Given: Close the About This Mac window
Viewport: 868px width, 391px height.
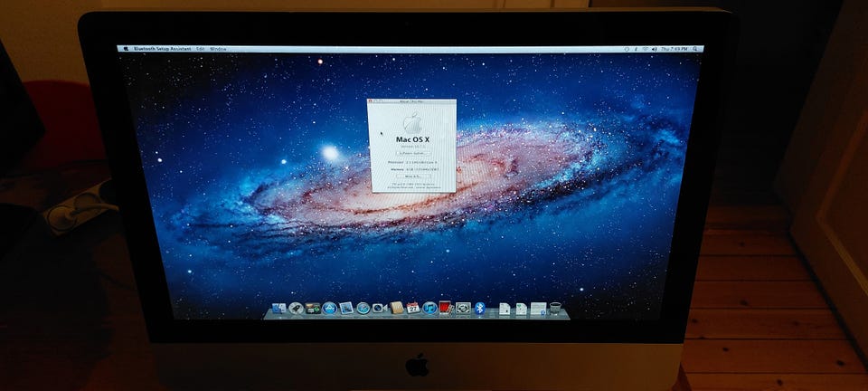Looking at the screenshot, I should point(370,100).
